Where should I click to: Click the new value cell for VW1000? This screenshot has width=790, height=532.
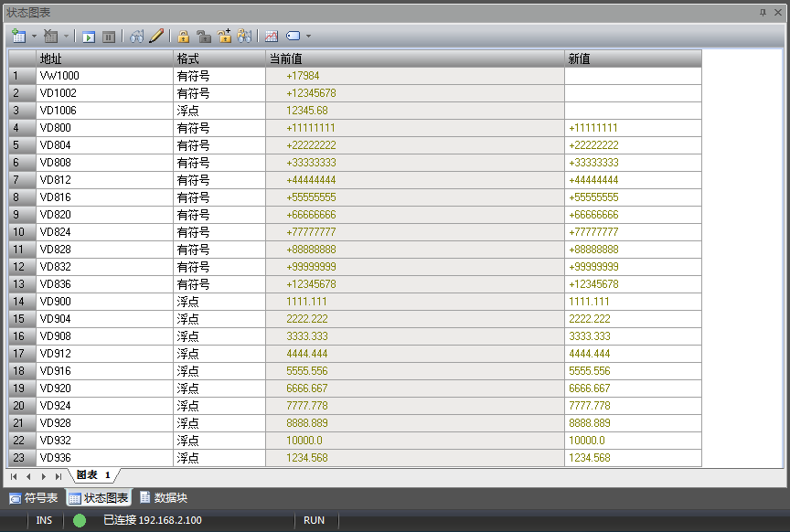(x=633, y=76)
